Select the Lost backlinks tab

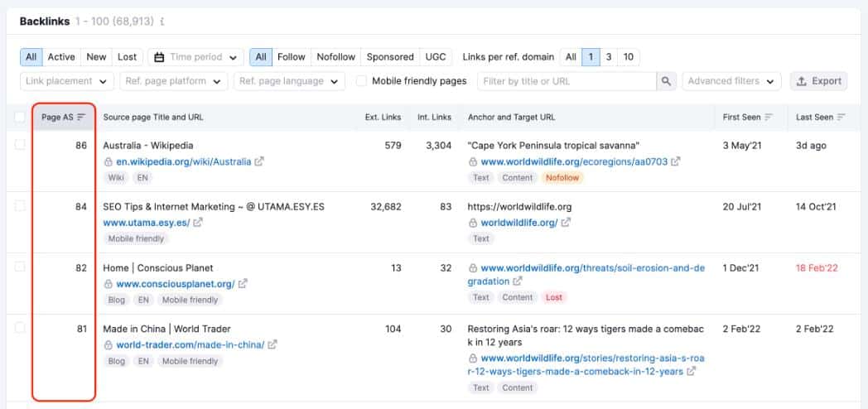pos(127,57)
